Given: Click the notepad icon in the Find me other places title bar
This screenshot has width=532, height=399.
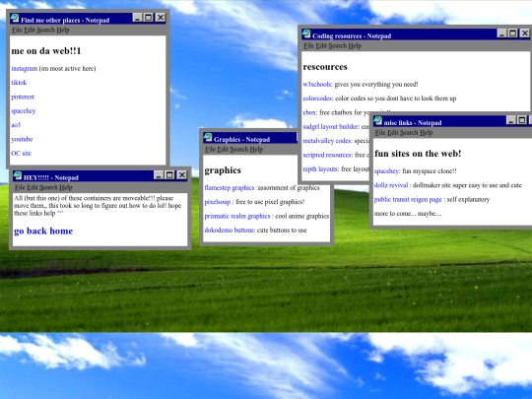Looking at the screenshot, I should (15, 19).
